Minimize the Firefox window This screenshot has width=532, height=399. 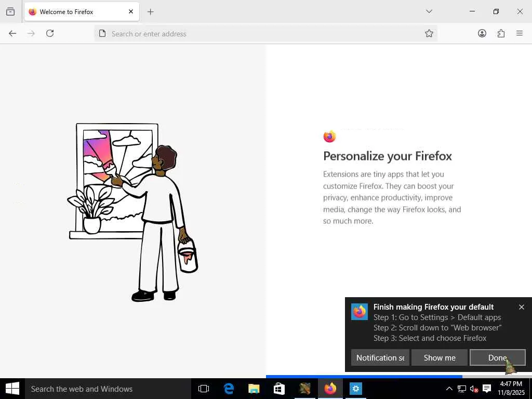click(x=472, y=11)
